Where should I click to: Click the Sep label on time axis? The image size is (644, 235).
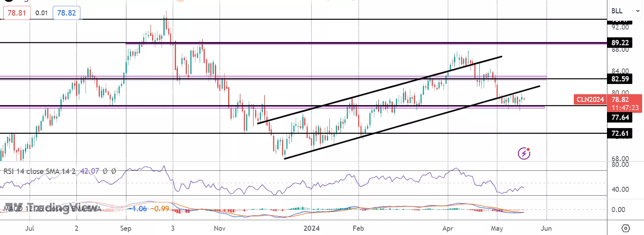pos(126,228)
